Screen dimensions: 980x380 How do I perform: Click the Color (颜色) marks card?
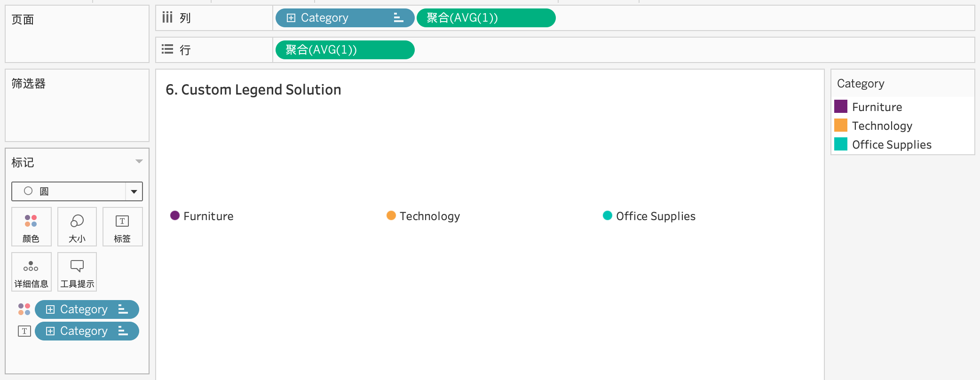click(31, 227)
